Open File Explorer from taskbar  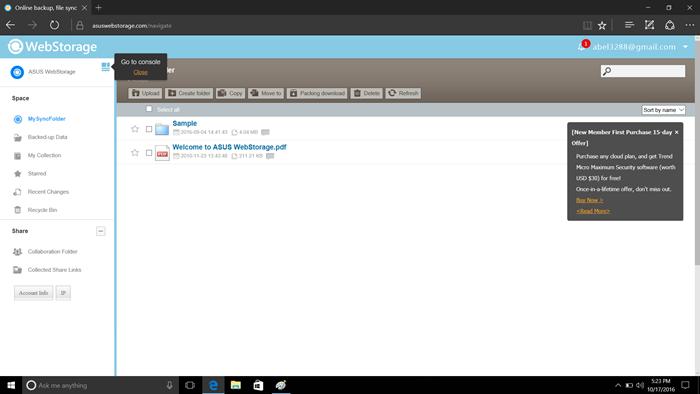(x=236, y=385)
